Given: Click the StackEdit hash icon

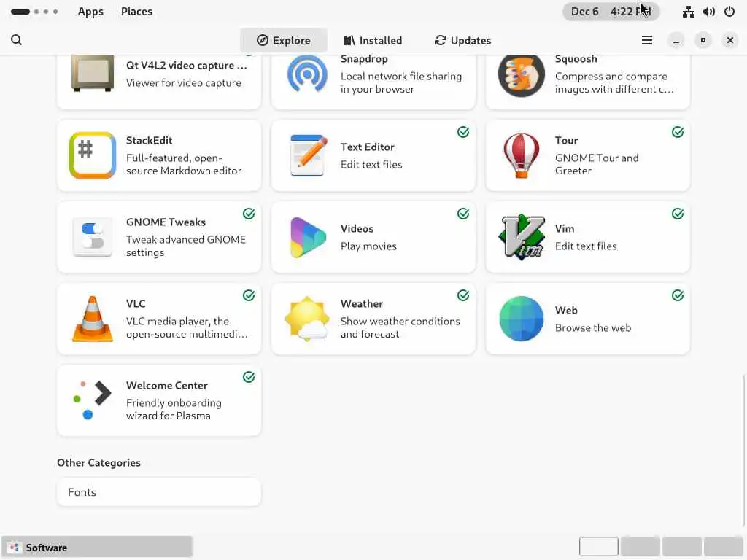Looking at the screenshot, I should click(93, 155).
